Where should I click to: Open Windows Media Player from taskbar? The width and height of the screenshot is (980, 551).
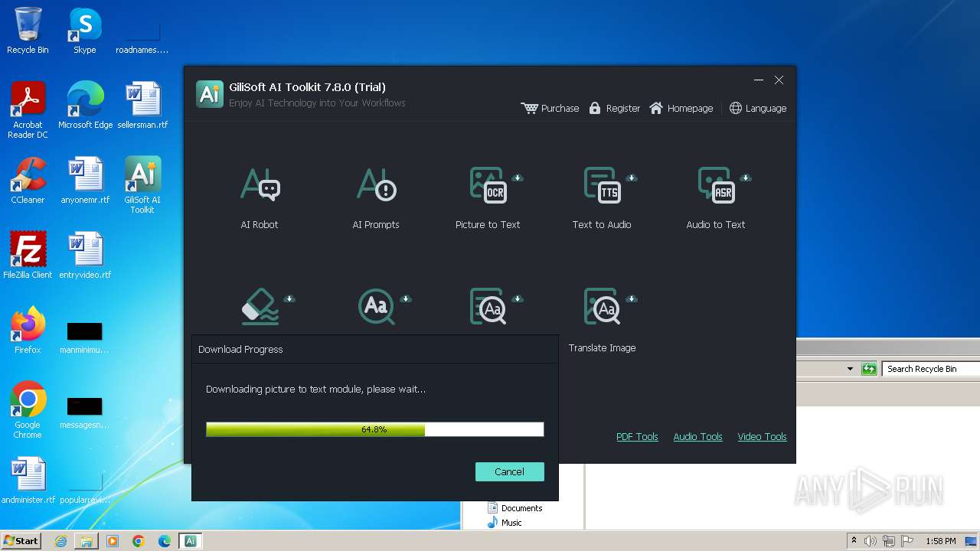(x=113, y=541)
